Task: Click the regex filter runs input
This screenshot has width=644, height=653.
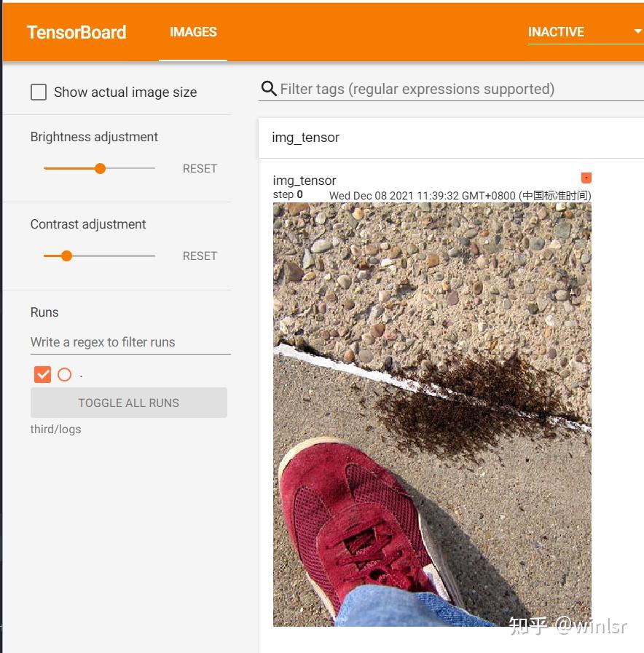Action: 130,342
